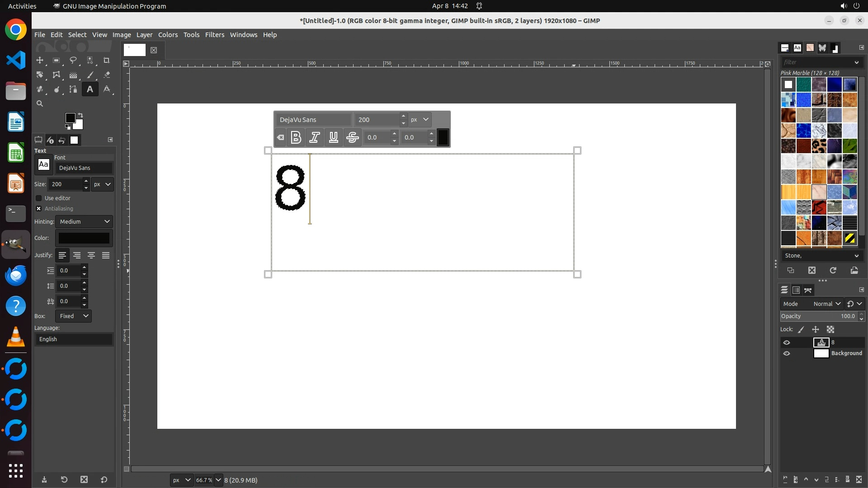Open the Filters menu
The width and height of the screenshot is (868, 488).
[214, 35]
